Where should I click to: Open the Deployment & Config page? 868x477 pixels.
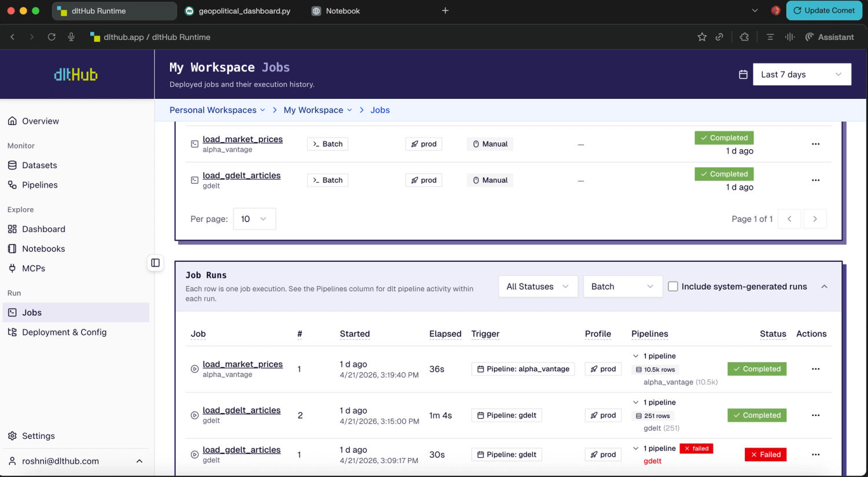pos(64,332)
